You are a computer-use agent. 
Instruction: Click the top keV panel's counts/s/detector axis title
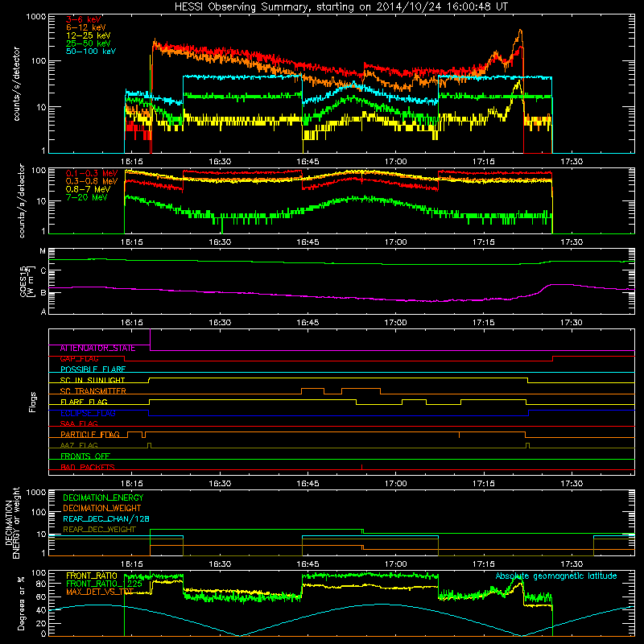pos(16,84)
